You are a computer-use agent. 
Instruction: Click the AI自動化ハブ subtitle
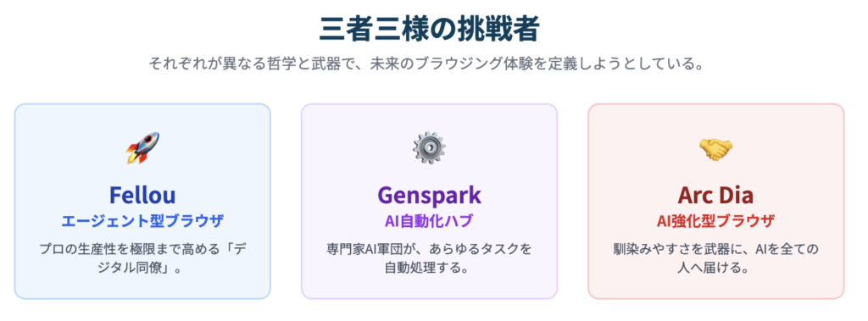pos(429,221)
